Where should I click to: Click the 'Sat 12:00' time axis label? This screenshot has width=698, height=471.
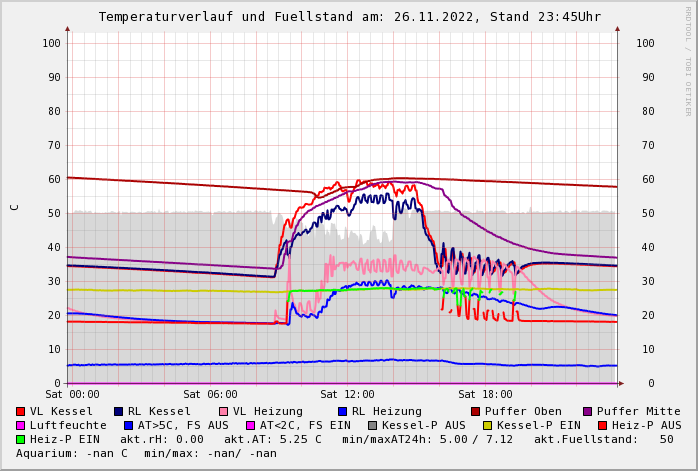(347, 395)
